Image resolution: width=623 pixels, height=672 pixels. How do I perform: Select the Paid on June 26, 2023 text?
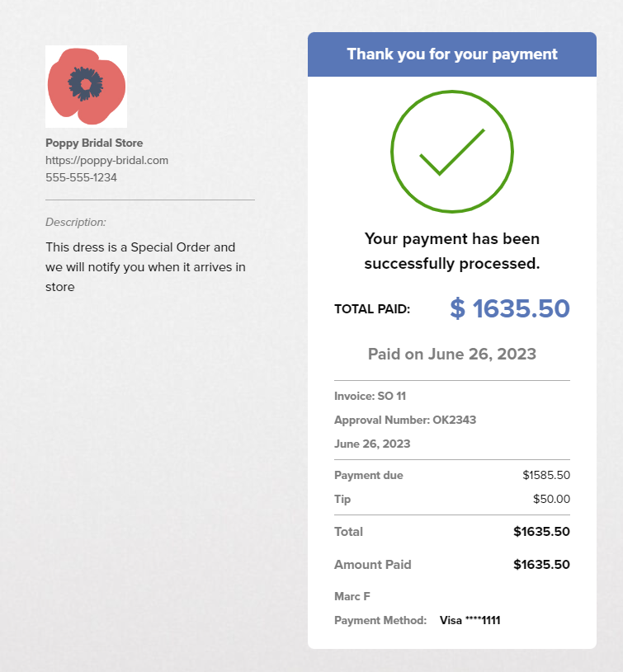click(x=452, y=354)
